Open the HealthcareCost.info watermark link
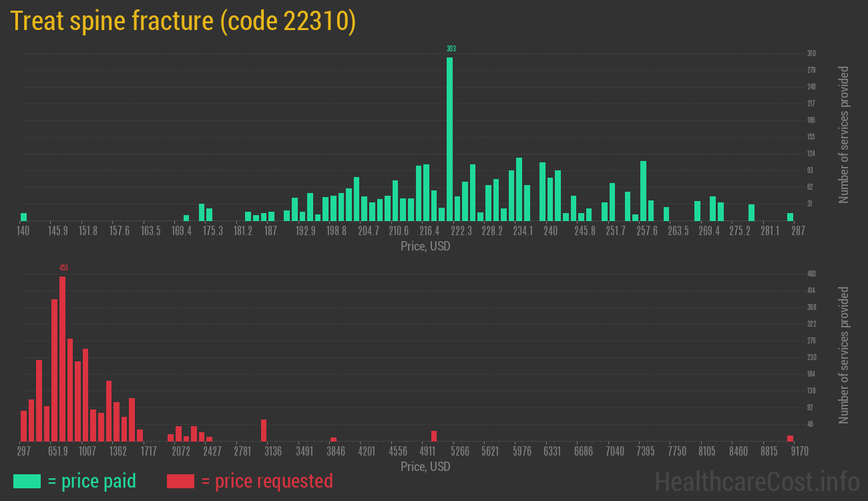Image resolution: width=868 pixels, height=501 pixels. 756,481
